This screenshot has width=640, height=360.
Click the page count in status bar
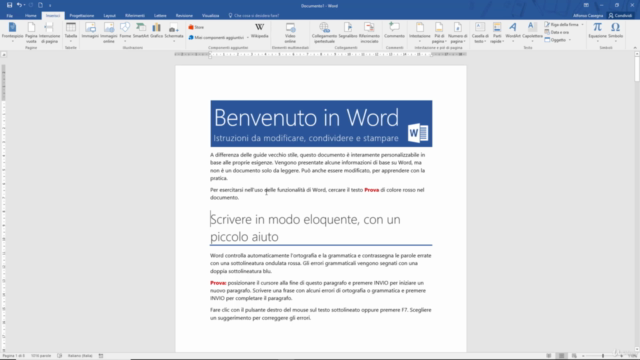coord(13,356)
